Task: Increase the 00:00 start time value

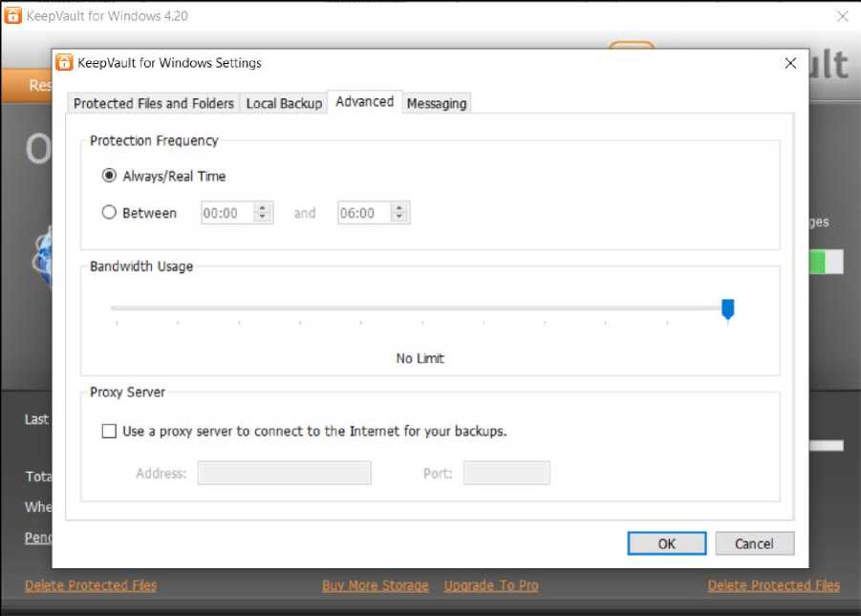Action: (x=263, y=208)
